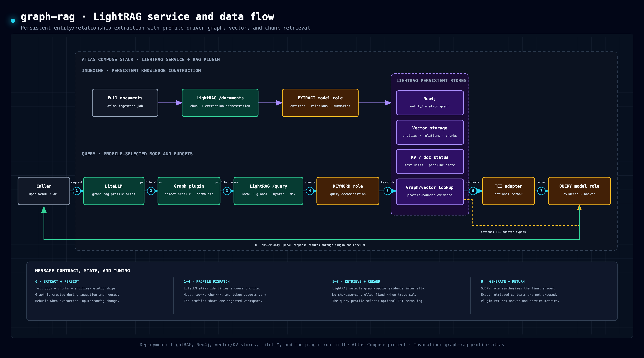Viewport: 644px width, 358px height.
Task: Click the 'profile alias' edge label
Action: [151, 182]
